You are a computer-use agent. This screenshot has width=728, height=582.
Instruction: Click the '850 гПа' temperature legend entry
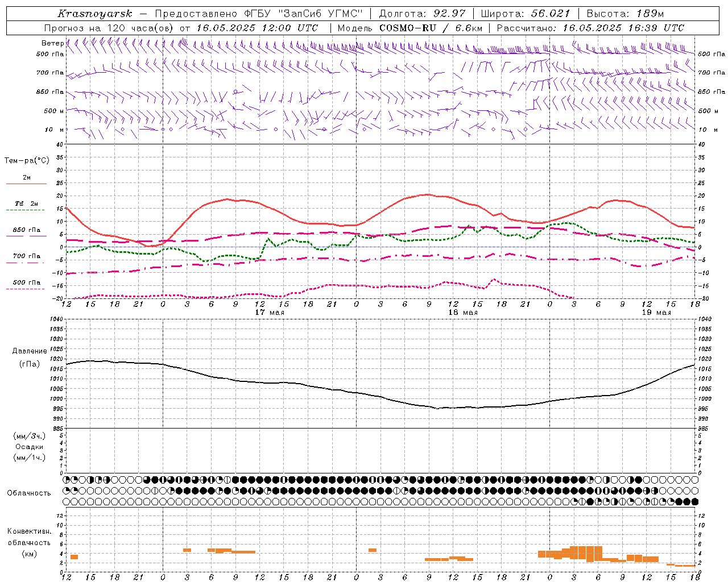[26, 230]
